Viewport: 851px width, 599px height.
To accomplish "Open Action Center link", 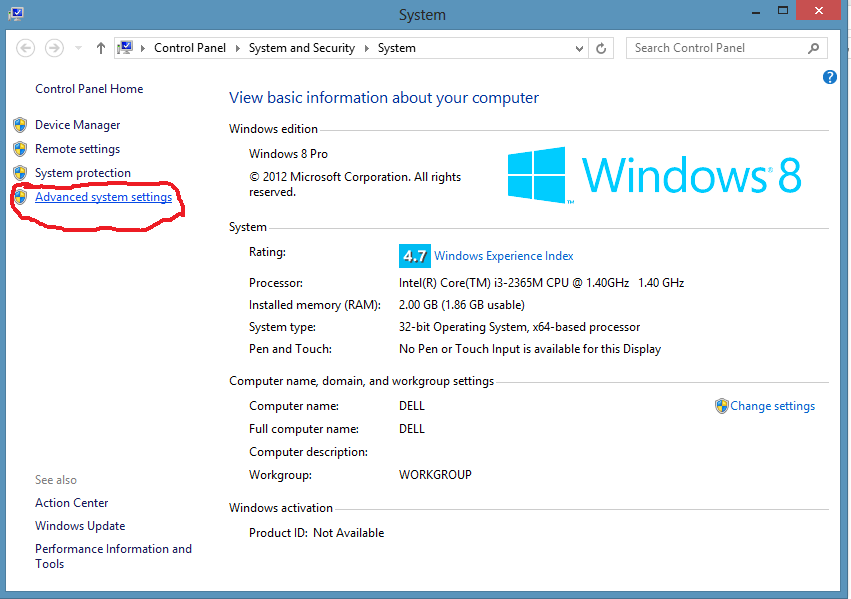I will [x=72, y=503].
